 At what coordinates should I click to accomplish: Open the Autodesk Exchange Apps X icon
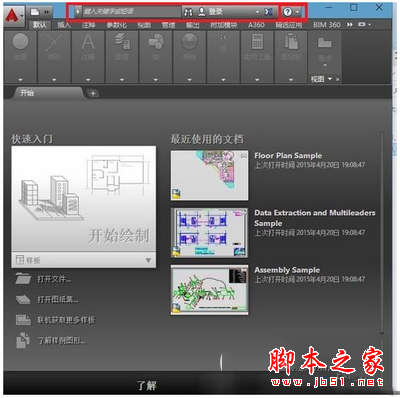coord(268,12)
